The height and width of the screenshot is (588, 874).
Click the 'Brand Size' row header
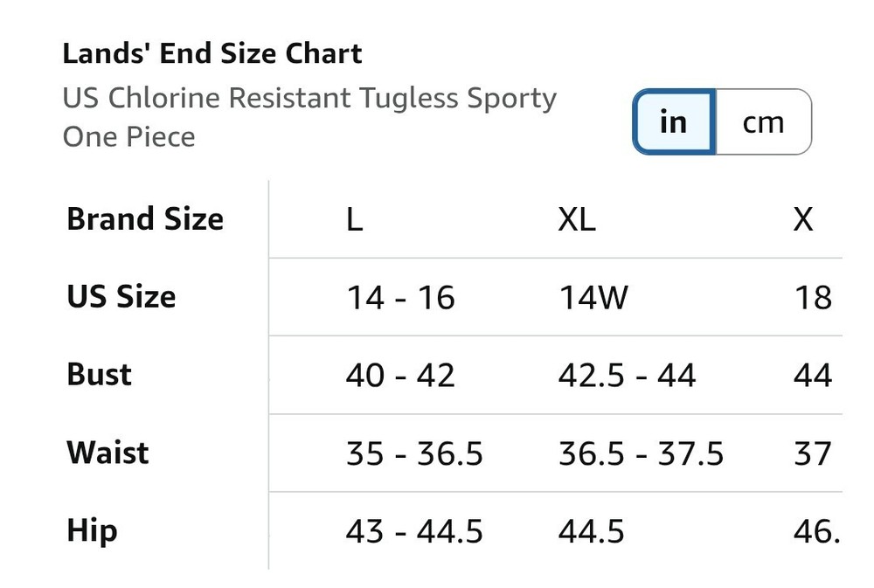tap(145, 218)
